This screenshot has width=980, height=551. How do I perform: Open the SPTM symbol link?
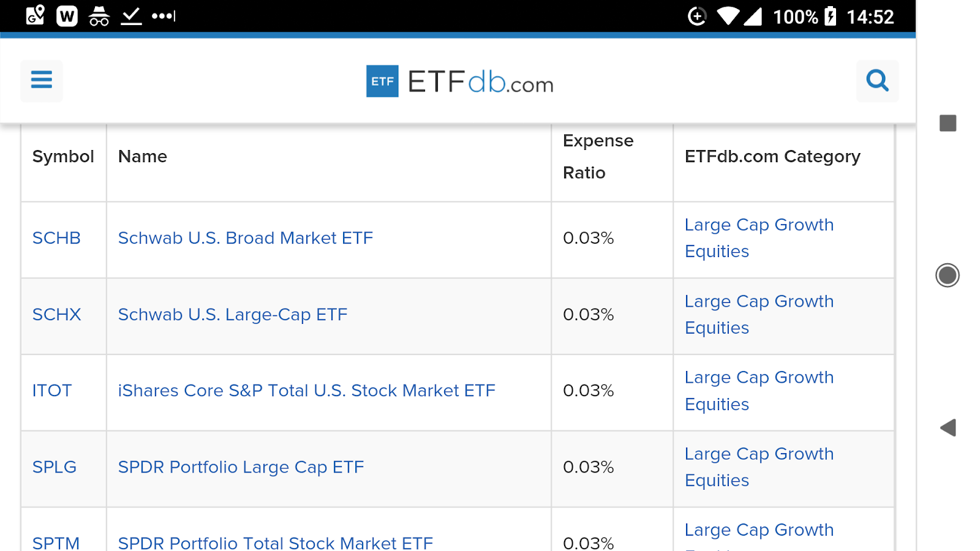click(x=56, y=542)
